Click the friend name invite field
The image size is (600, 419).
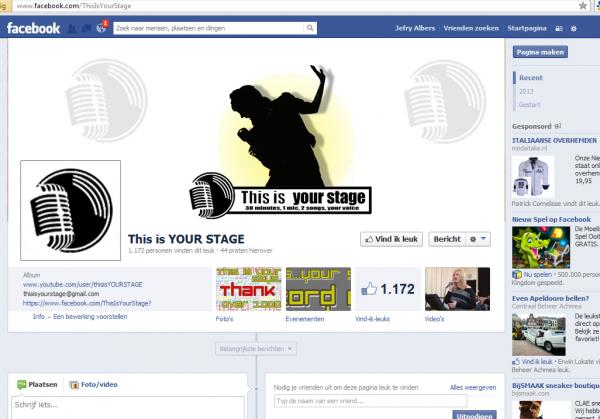[370, 401]
